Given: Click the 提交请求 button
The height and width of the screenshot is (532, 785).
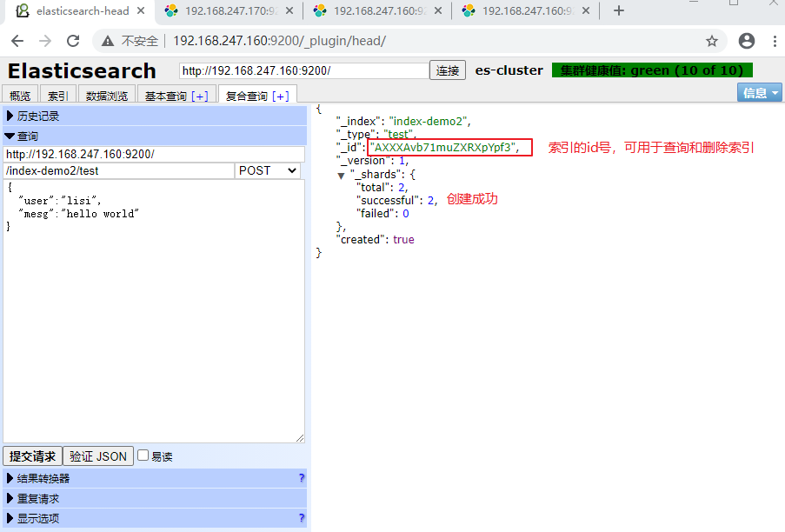Looking at the screenshot, I should click(x=32, y=456).
